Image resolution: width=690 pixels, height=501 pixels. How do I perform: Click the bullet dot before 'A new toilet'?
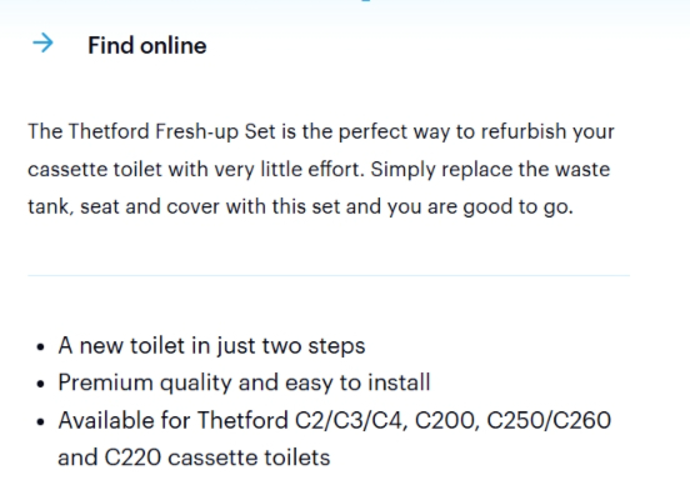41,347
